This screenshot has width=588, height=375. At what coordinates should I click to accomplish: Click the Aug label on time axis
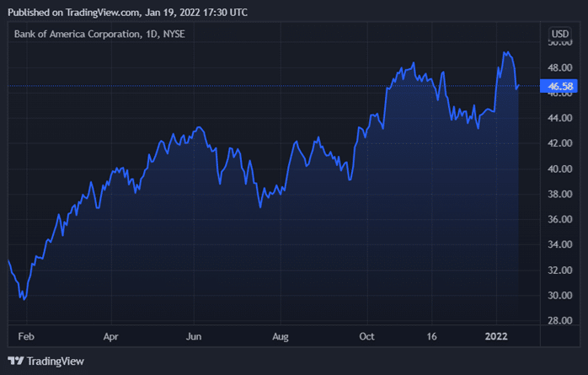pyautogui.click(x=281, y=336)
